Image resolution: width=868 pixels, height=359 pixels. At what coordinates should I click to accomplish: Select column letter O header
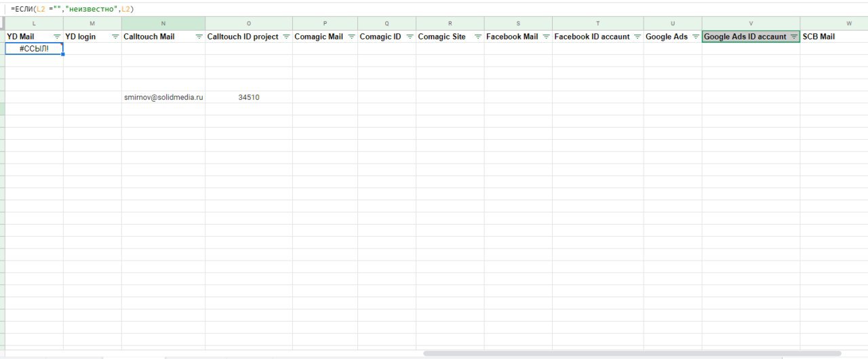pos(249,23)
